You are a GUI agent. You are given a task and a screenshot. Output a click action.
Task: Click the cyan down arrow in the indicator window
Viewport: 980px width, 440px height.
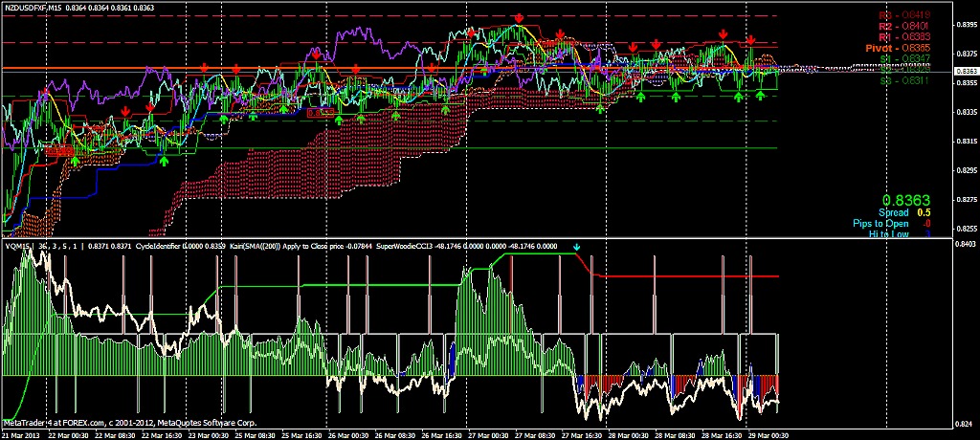point(576,248)
